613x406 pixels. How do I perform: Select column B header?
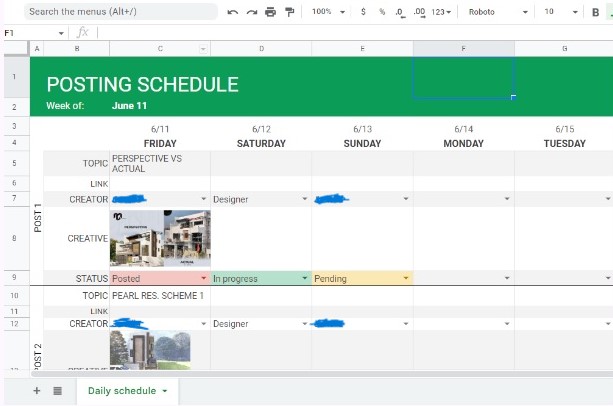coord(77,48)
